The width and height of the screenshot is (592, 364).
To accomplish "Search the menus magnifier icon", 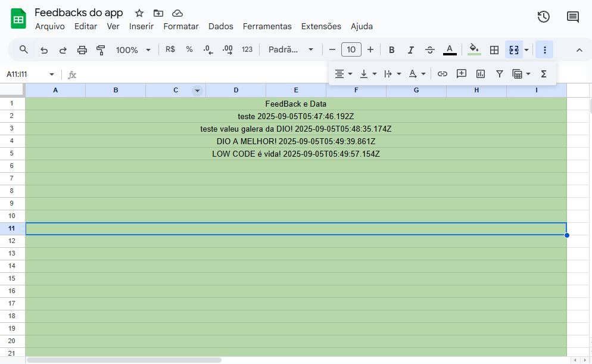I will pos(23,49).
